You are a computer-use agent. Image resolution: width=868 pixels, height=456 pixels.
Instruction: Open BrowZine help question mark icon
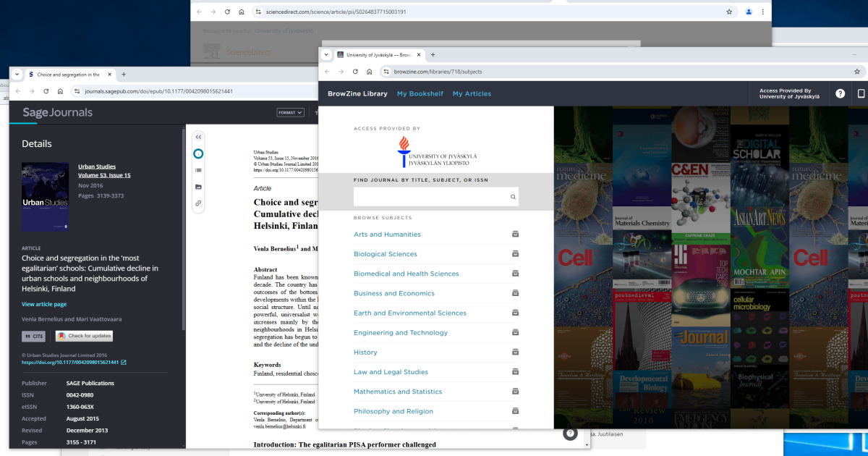[841, 93]
